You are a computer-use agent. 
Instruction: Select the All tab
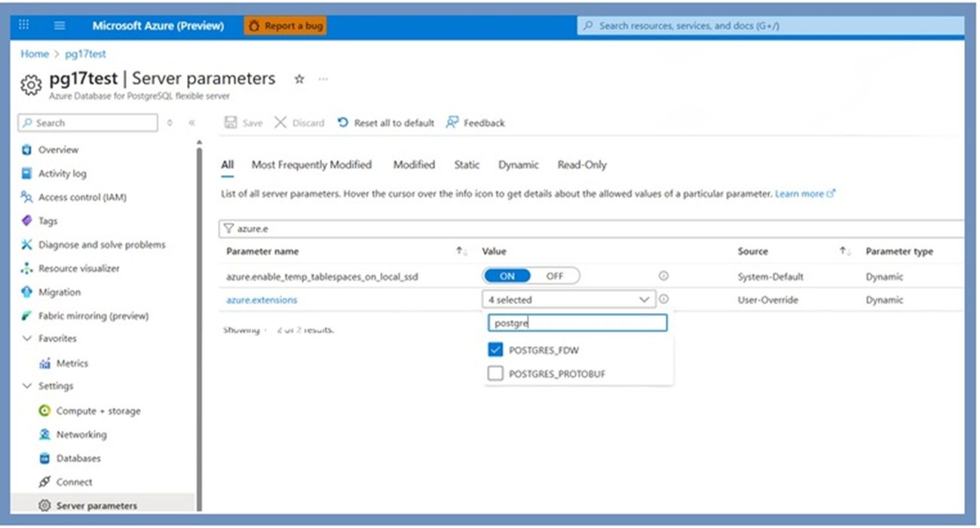coord(227,164)
